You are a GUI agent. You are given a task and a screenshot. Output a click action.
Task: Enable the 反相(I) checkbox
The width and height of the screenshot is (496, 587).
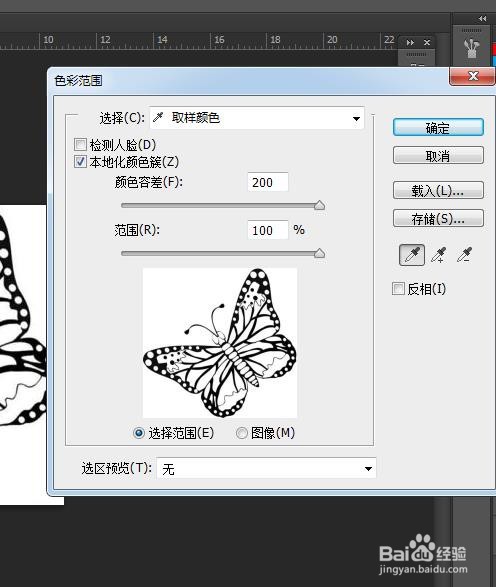coord(398,289)
